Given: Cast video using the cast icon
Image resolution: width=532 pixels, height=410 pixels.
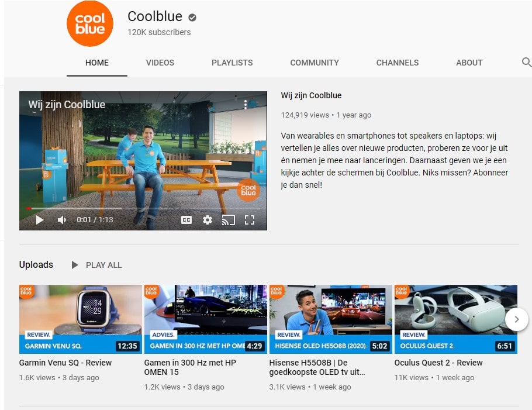Looking at the screenshot, I should coord(229,220).
